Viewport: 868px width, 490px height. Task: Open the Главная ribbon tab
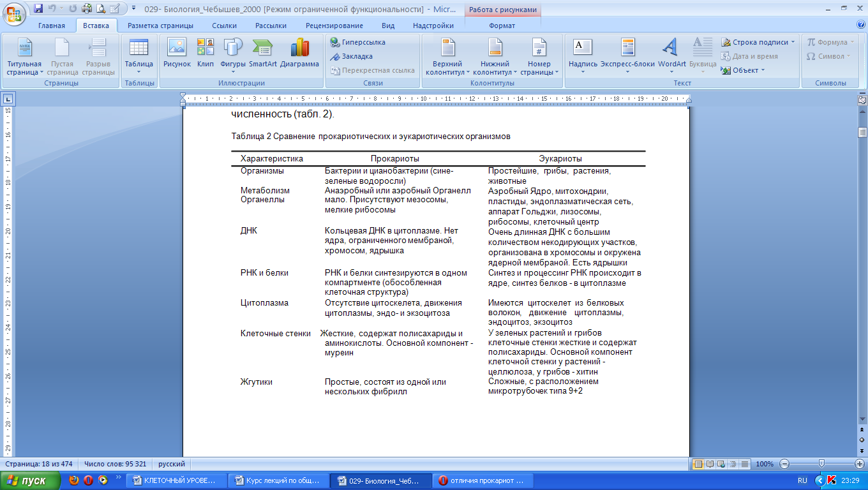(52, 26)
